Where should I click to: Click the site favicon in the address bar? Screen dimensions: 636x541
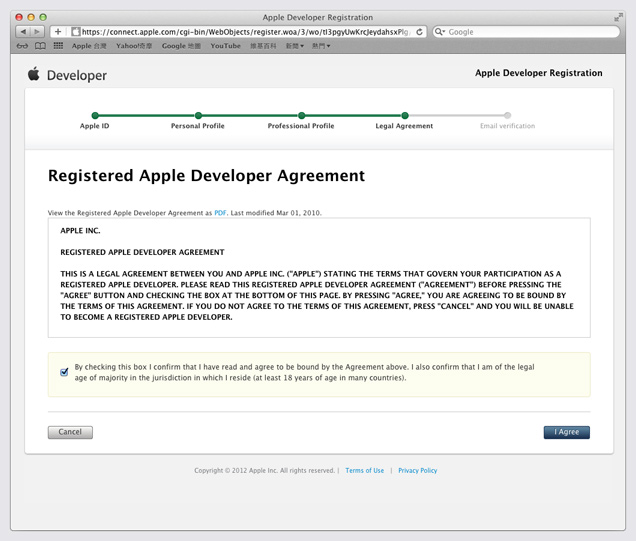point(75,32)
